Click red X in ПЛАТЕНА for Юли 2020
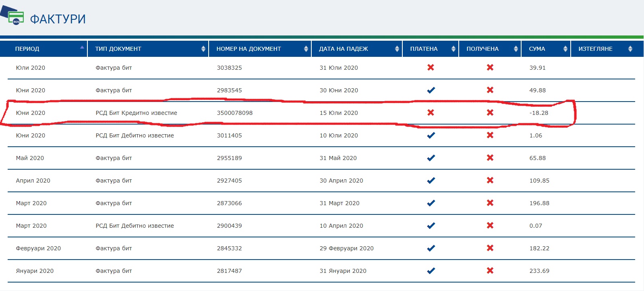Viewport: 644px width, 291px height. pyautogui.click(x=431, y=67)
